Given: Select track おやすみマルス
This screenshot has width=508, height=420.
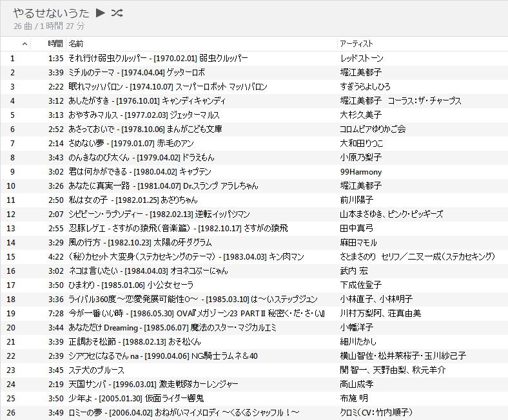Looking at the screenshot, I should pyautogui.click(x=254, y=115).
